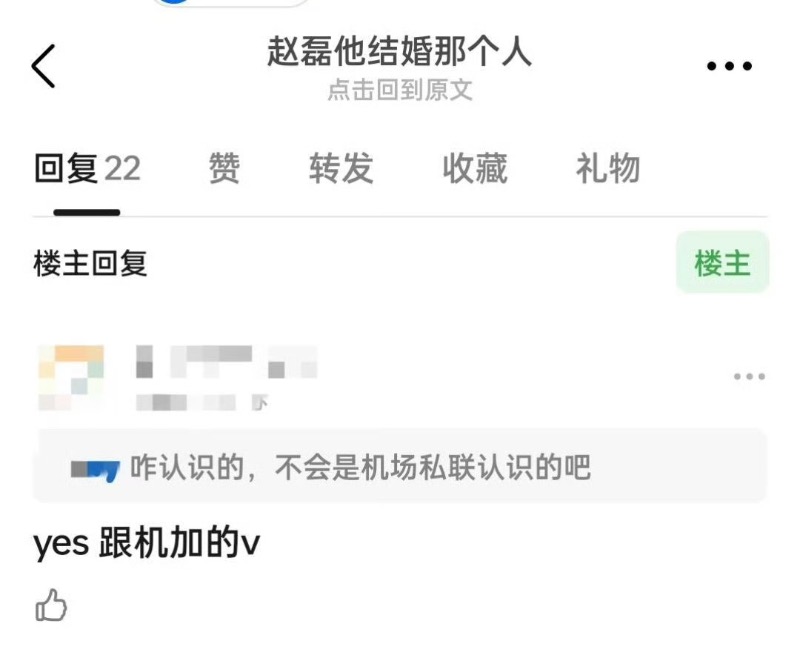Tap the reply count number 22
Viewport: 800px width, 658px height.
point(122,169)
